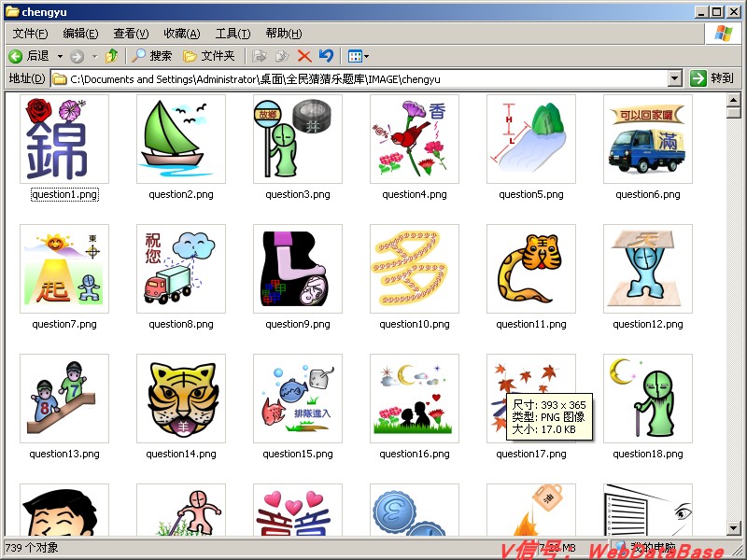Open Forward history dropdown arrow
The image size is (747, 560).
point(95,57)
